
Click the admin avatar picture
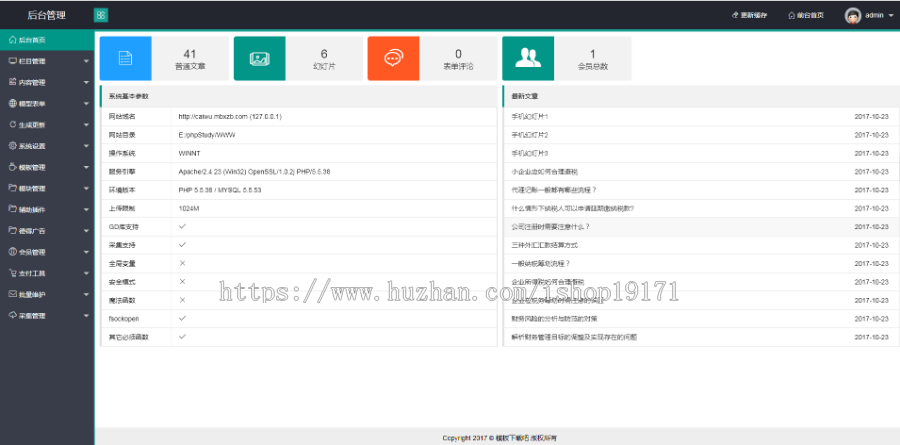pyautogui.click(x=853, y=16)
